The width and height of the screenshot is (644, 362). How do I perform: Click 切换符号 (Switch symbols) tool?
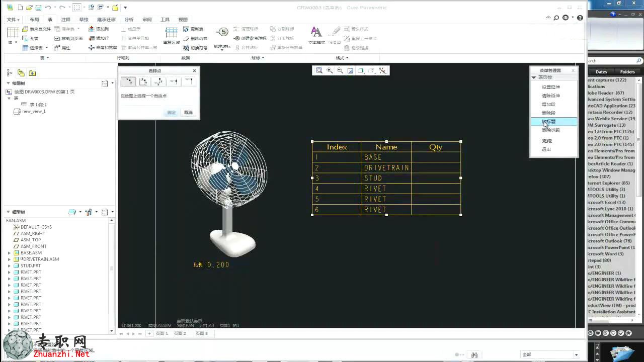coord(195,48)
